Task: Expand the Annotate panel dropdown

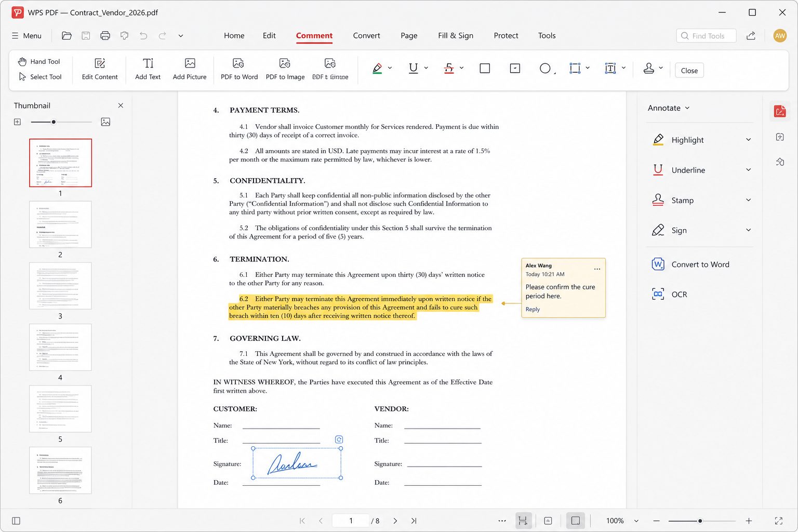Action: click(x=669, y=108)
